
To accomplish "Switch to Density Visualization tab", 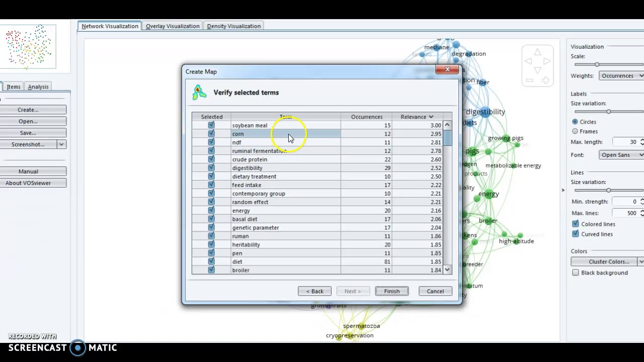I will point(234,26).
